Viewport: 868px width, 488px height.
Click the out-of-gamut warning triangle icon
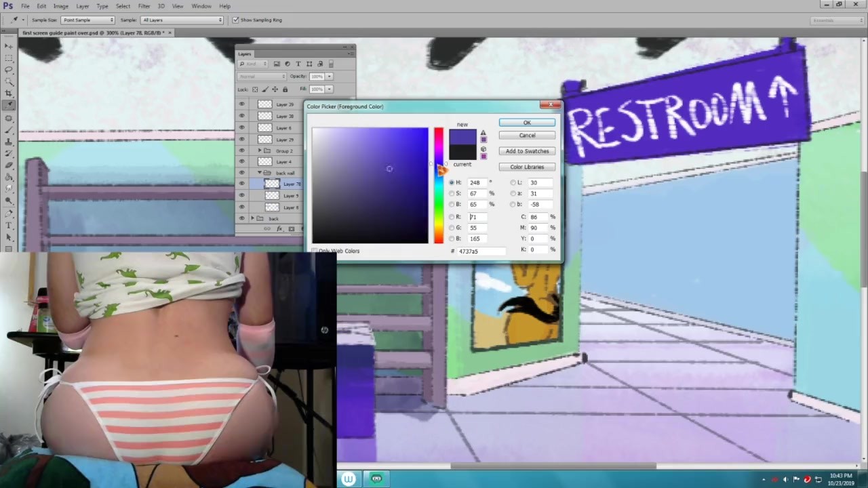click(x=483, y=133)
